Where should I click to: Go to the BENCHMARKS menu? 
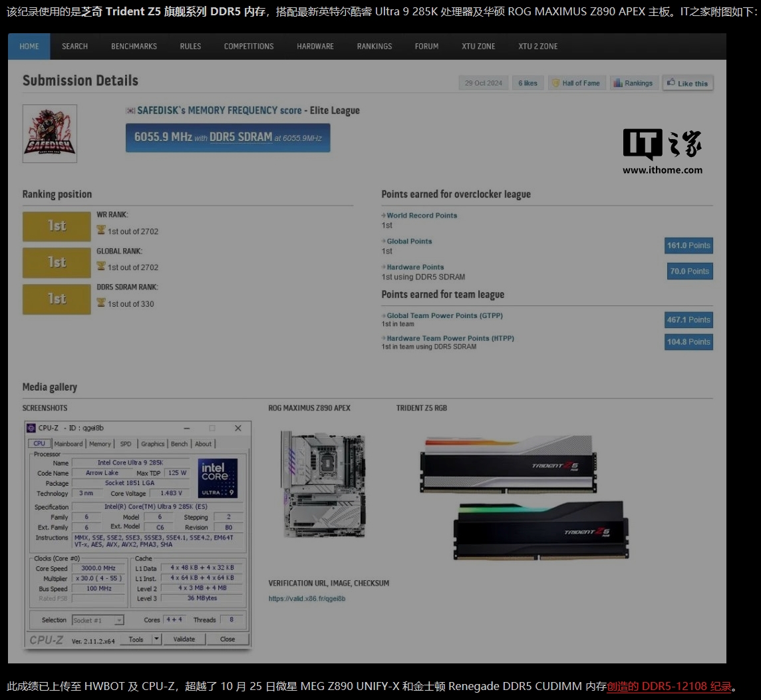(134, 47)
